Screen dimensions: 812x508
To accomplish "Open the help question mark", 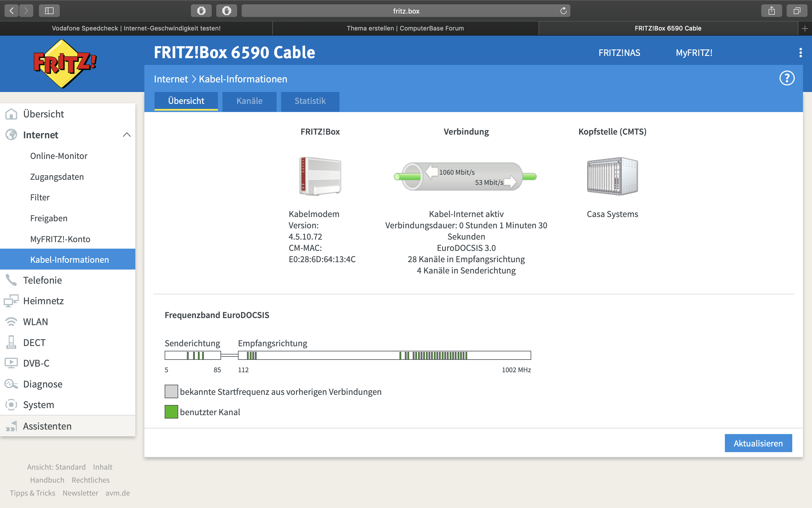I will click(x=787, y=78).
